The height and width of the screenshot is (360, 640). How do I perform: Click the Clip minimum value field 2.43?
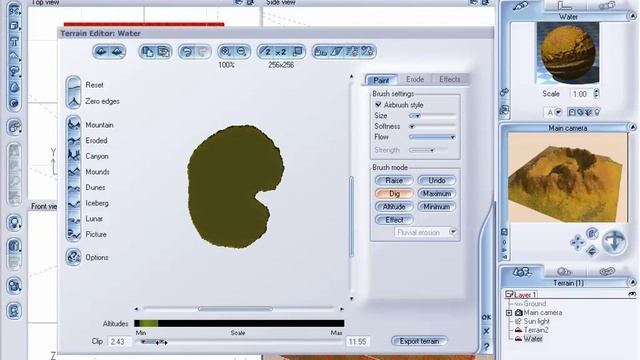pyautogui.click(x=118, y=342)
